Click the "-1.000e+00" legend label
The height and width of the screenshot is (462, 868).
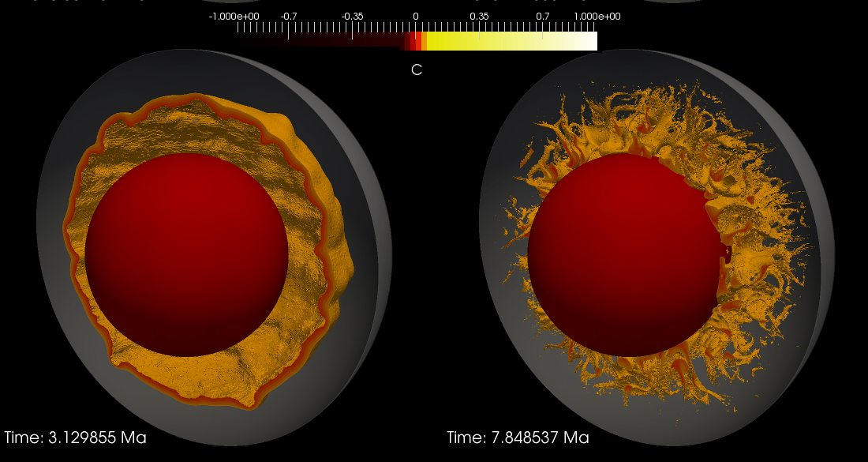234,17
